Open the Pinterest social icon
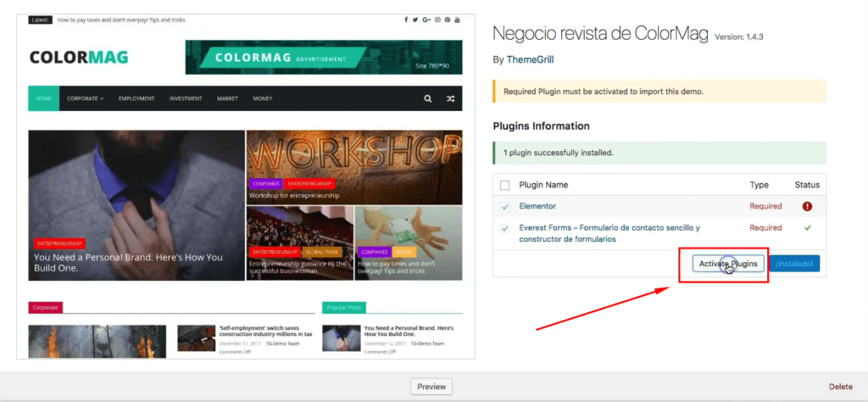Screen dimensions: 868x402 tap(448, 20)
